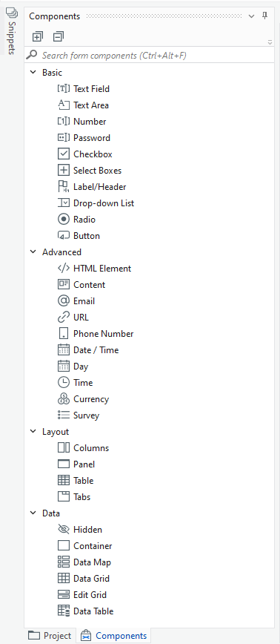Choose the Data Table component icon
This screenshot has width=280, height=644.
tap(64, 611)
